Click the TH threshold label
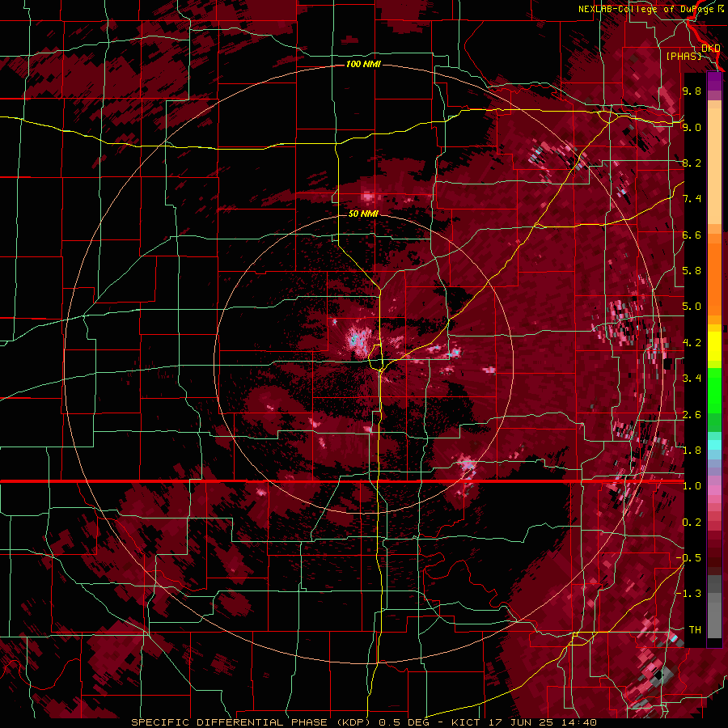 coord(695,630)
